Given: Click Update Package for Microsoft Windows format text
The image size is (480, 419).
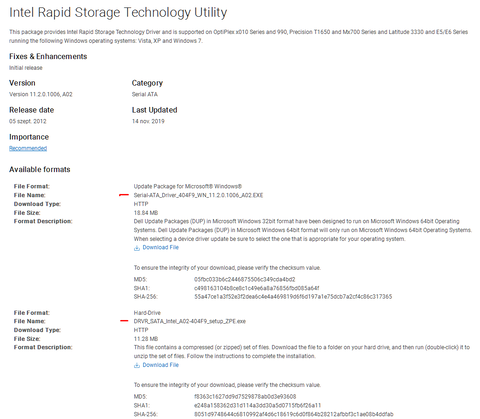Looking at the screenshot, I should [x=188, y=186].
